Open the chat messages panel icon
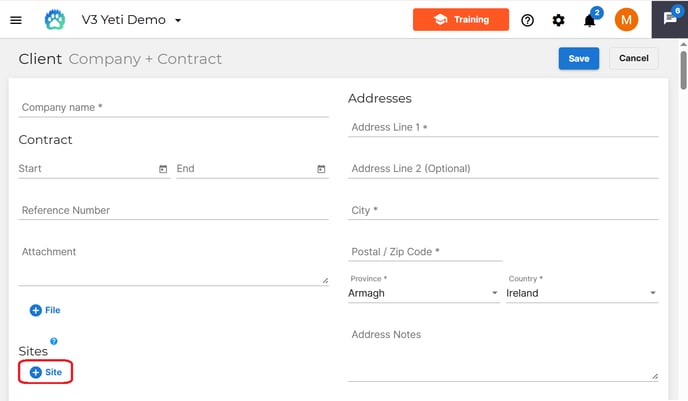This screenshot has width=688, height=401. [x=670, y=19]
